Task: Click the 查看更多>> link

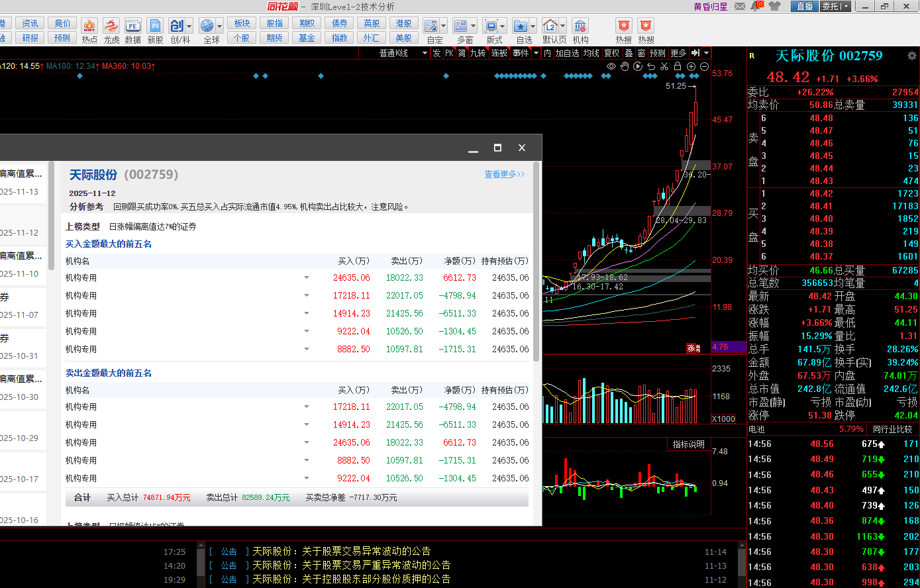Action: point(504,174)
